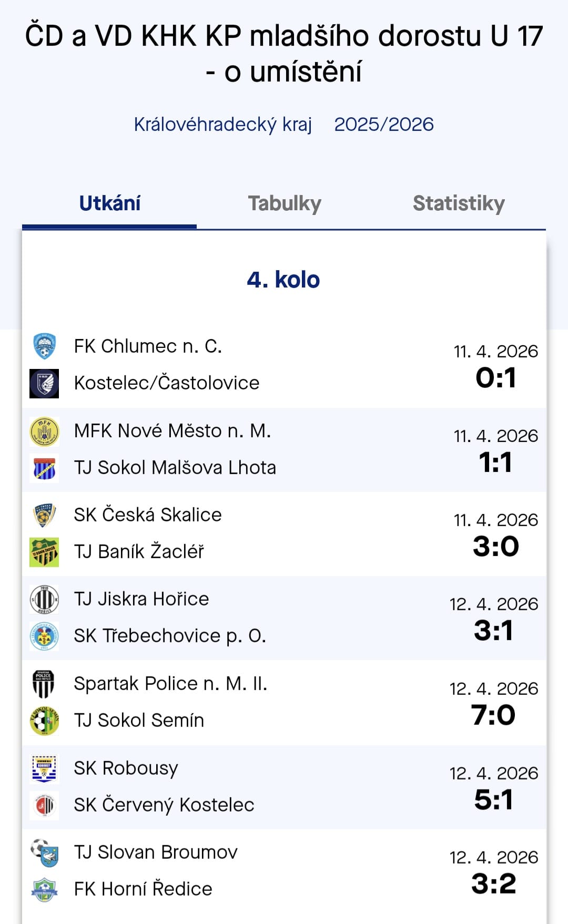Click TJ Jiskra Hořice striped logo

[x=44, y=599]
